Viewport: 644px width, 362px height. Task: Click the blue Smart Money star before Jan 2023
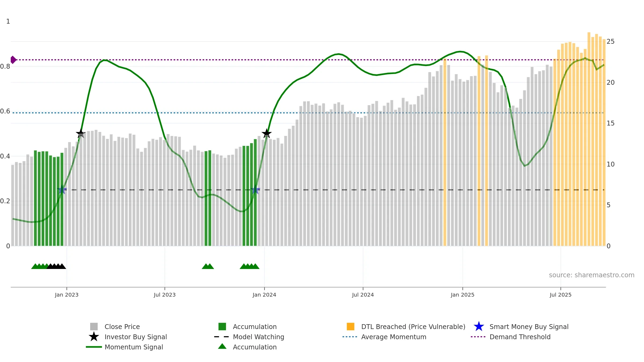point(62,190)
